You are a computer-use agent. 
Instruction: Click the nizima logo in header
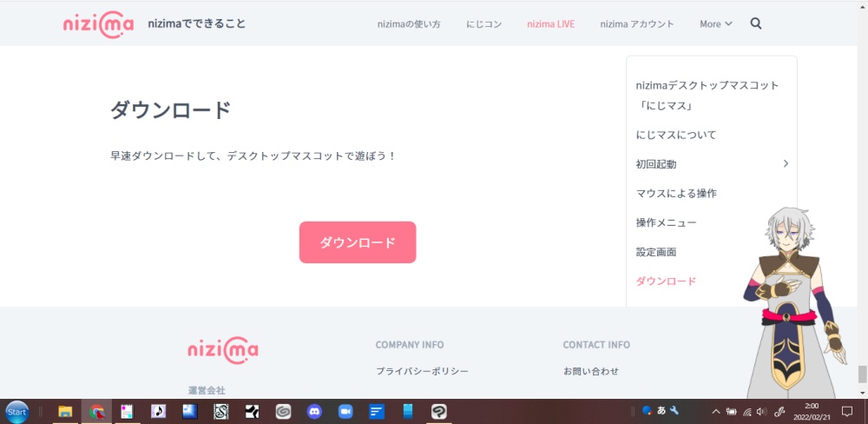click(99, 24)
